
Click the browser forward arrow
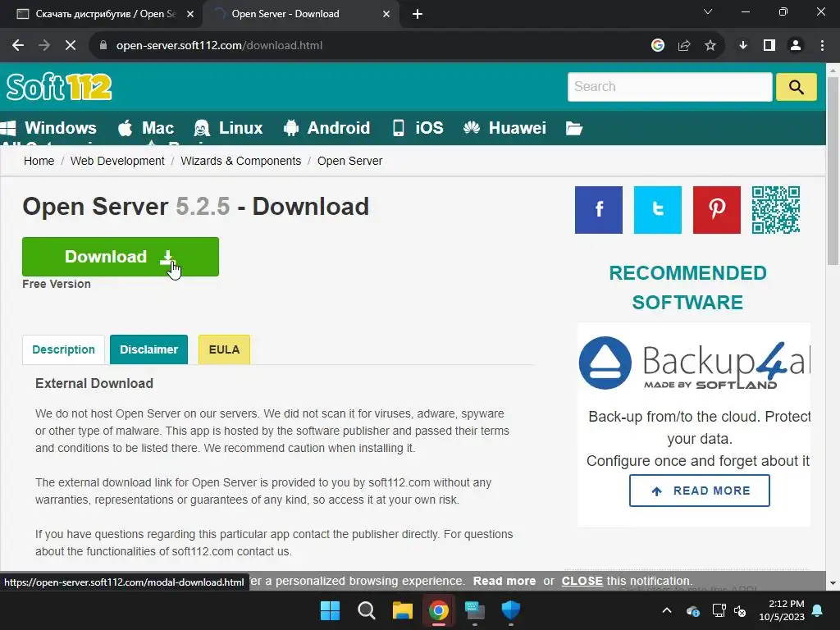(44, 46)
